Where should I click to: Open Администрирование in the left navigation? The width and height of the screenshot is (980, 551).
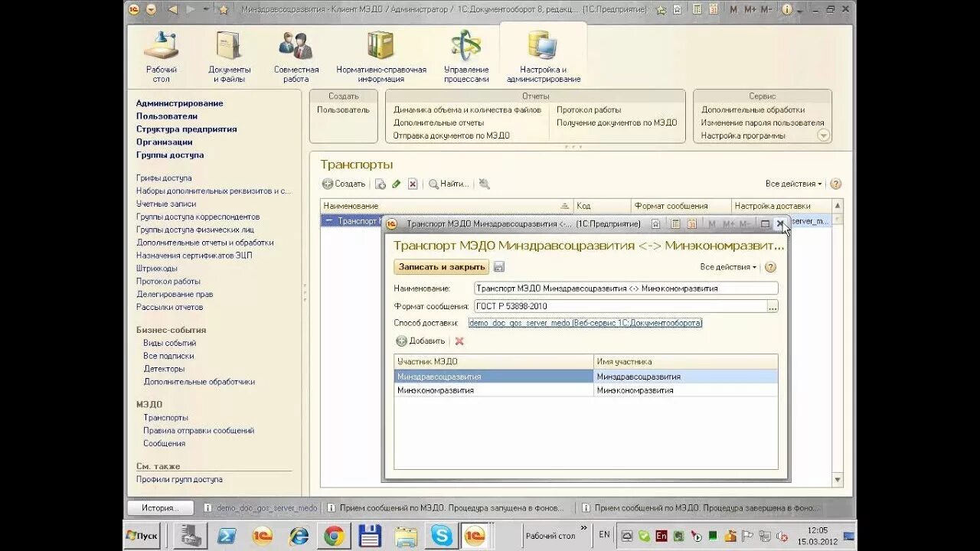pos(180,103)
